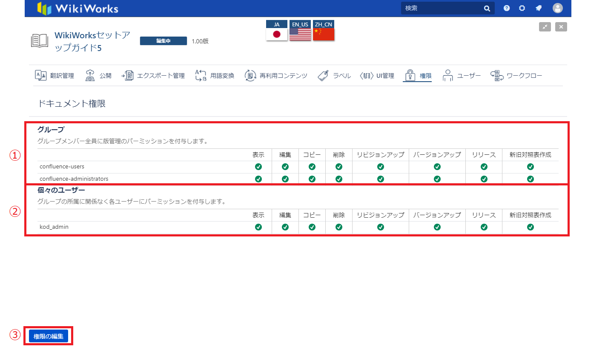Go to the 再利用コンテンツ tab
This screenshot has width=608, height=364.
point(276,76)
